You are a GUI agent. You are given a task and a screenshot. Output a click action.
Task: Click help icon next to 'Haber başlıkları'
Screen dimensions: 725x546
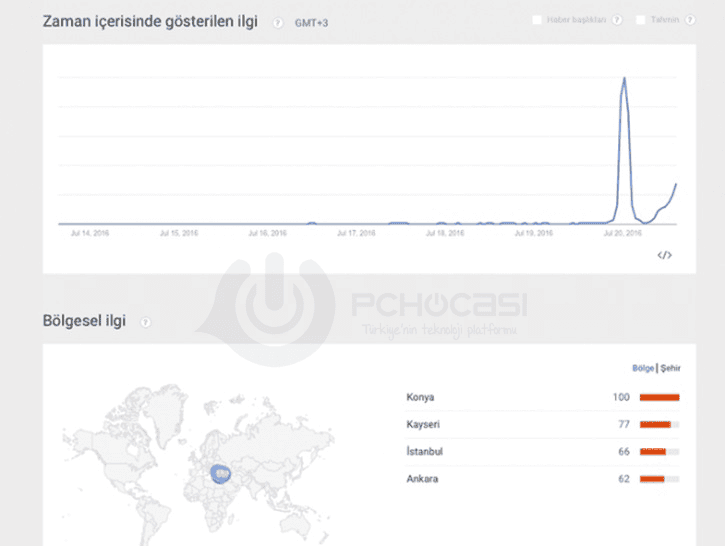pos(616,20)
